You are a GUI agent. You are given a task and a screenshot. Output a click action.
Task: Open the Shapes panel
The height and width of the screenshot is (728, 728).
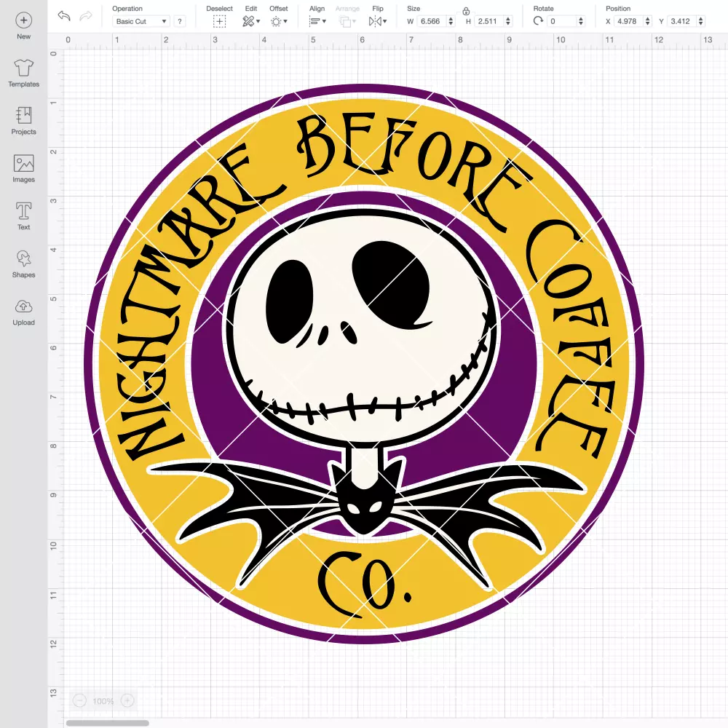tap(24, 264)
